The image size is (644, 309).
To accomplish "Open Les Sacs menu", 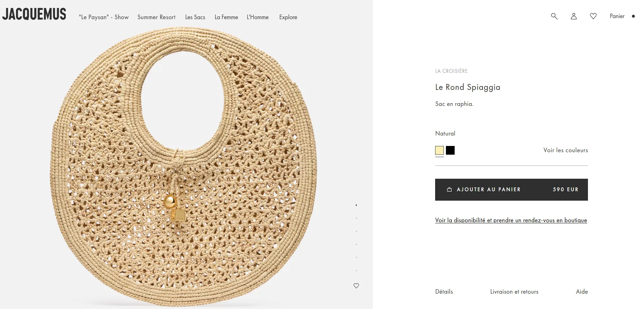I will pos(195,17).
